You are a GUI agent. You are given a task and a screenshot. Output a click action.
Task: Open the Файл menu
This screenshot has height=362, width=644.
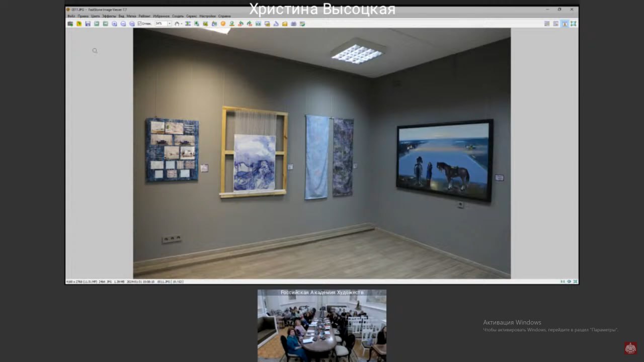pyautogui.click(x=71, y=16)
